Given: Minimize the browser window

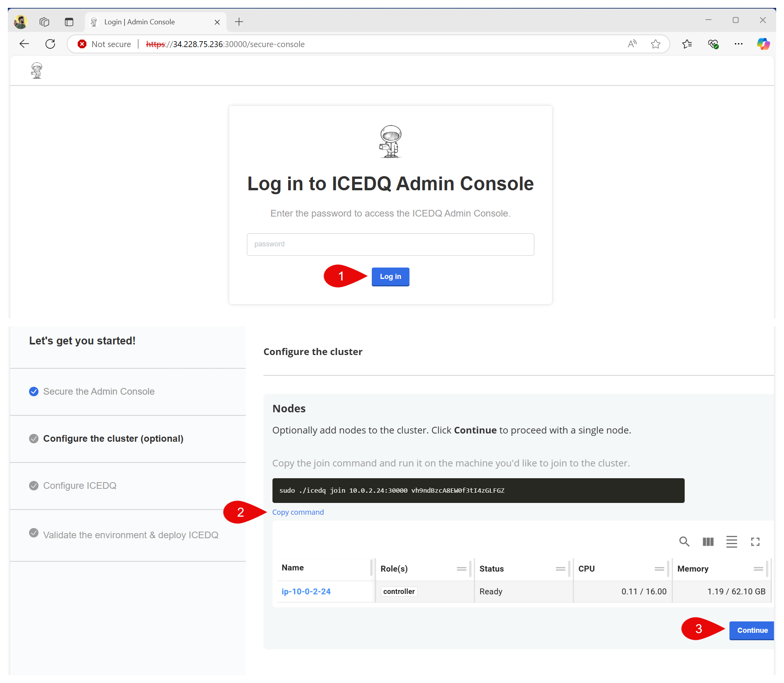Looking at the screenshot, I should pos(708,20).
